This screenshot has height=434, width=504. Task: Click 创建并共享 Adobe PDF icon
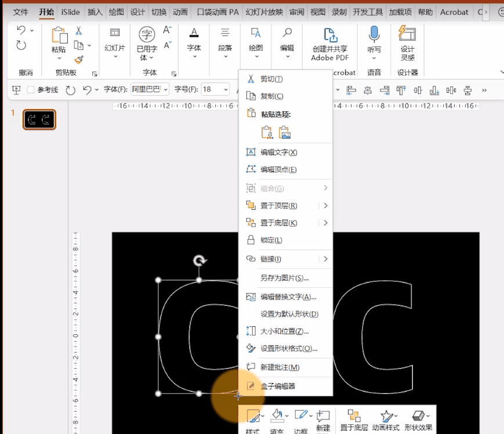click(x=331, y=35)
